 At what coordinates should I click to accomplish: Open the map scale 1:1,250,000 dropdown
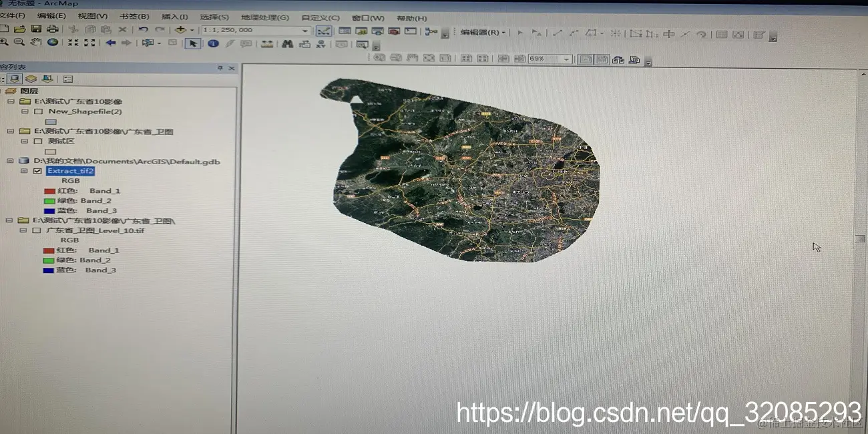(306, 31)
